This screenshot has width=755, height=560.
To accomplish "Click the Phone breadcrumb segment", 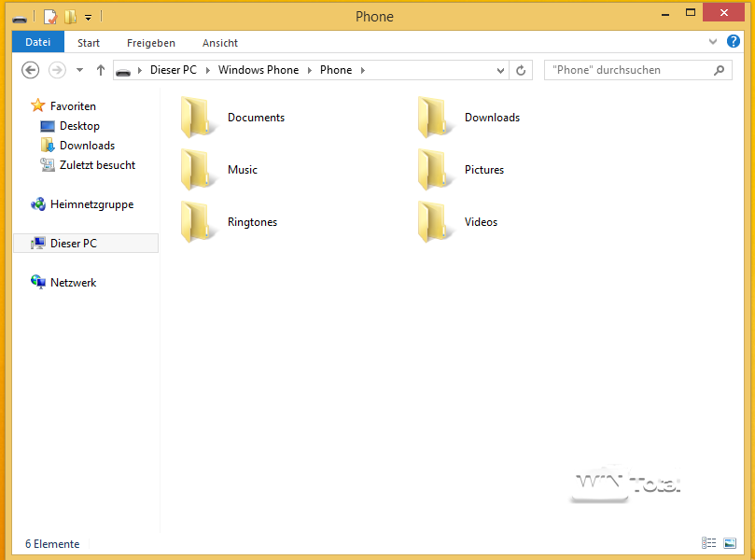I will 336,70.
